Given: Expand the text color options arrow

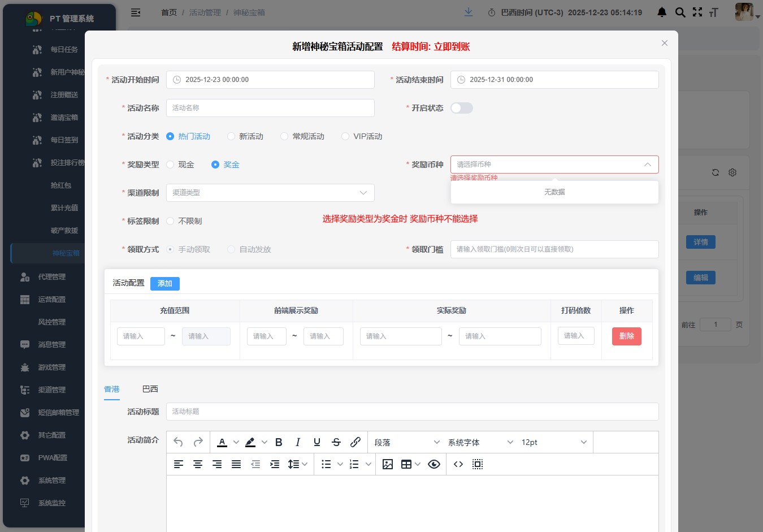Looking at the screenshot, I should [x=236, y=442].
